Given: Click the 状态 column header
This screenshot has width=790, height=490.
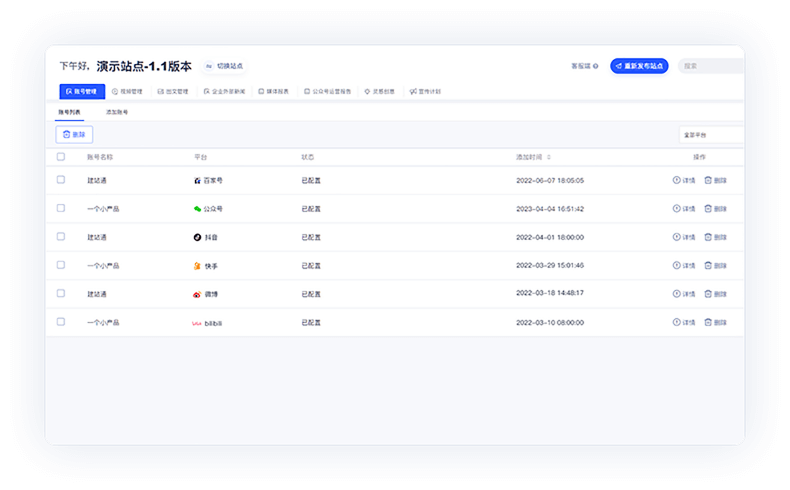Looking at the screenshot, I should 307,157.
